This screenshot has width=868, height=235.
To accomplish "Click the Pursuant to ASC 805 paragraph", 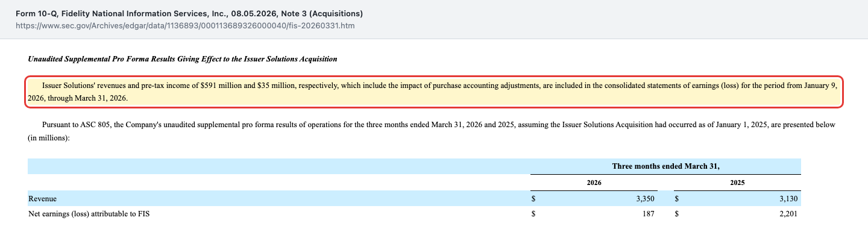I will click(432, 131).
